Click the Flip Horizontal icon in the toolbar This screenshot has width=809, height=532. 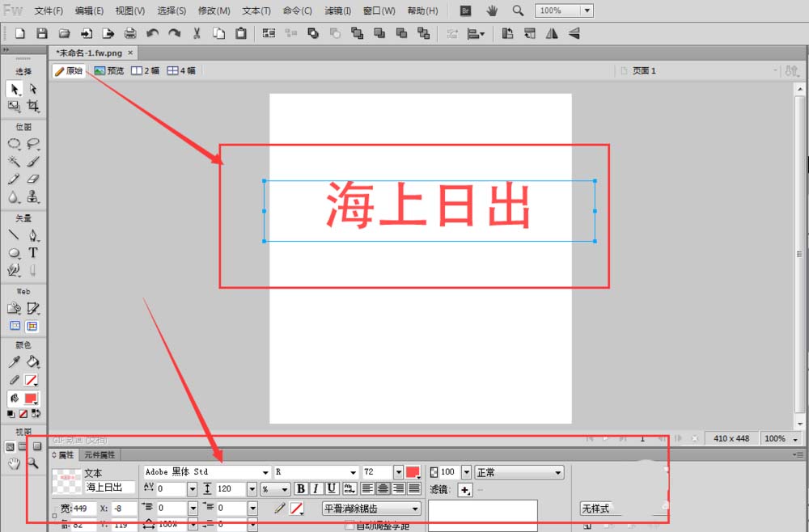click(x=552, y=33)
